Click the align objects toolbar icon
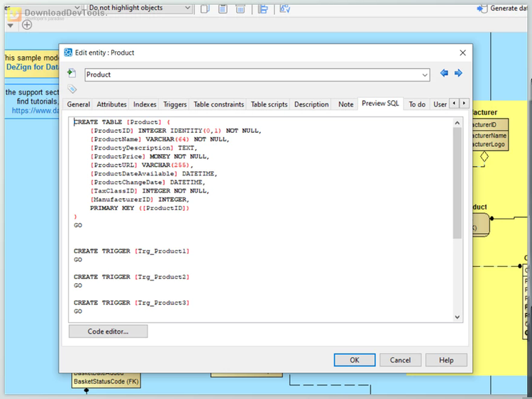The height and width of the screenshot is (399, 532). pos(263,8)
